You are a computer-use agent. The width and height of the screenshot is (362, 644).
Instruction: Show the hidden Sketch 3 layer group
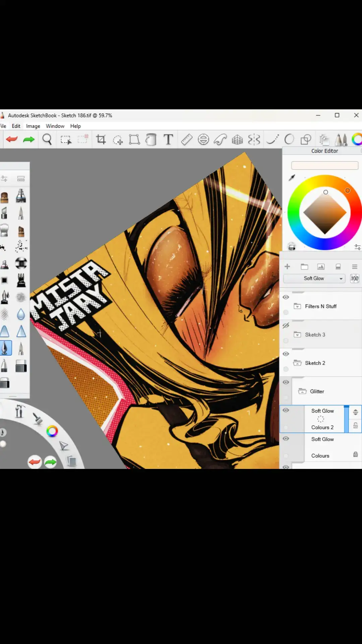tap(286, 325)
